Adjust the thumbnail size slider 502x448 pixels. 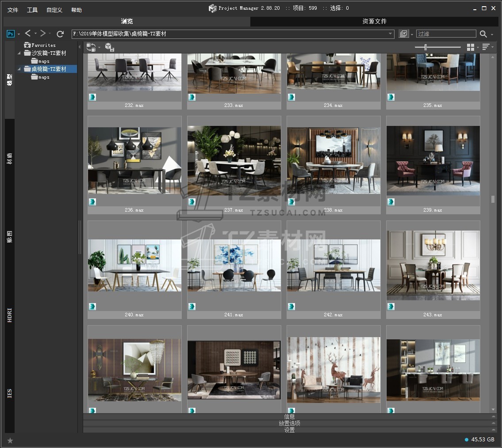click(x=425, y=47)
